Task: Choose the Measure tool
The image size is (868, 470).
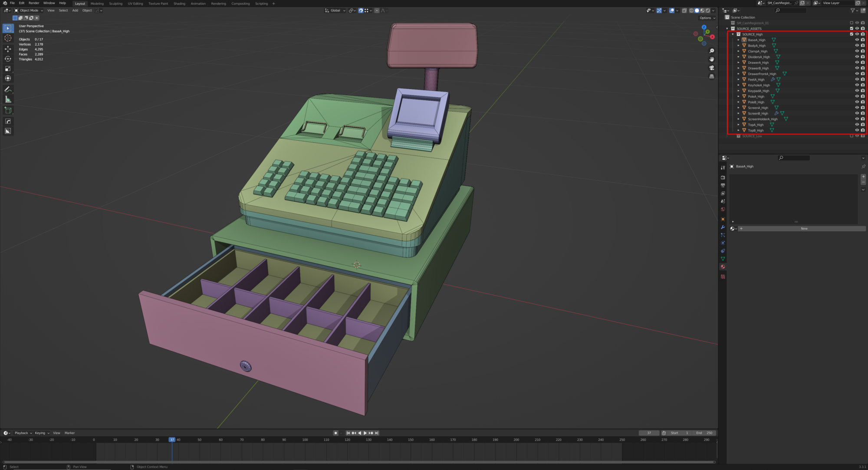Action: (x=8, y=99)
